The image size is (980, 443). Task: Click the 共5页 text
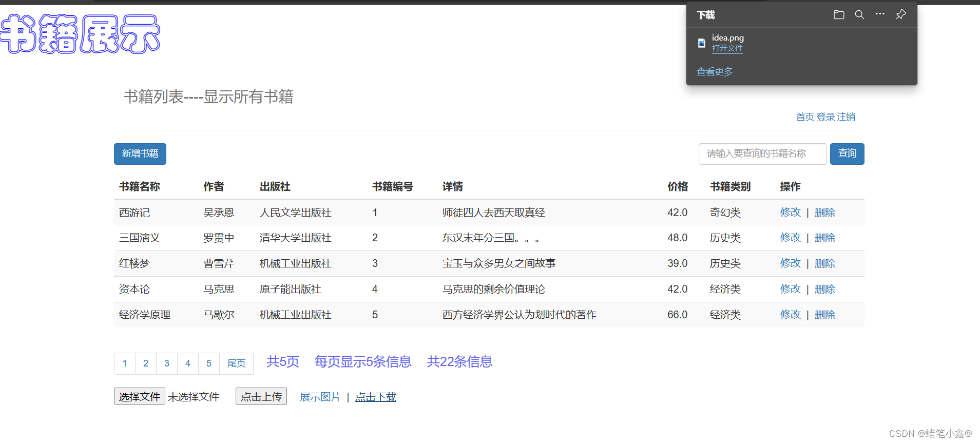(x=283, y=362)
